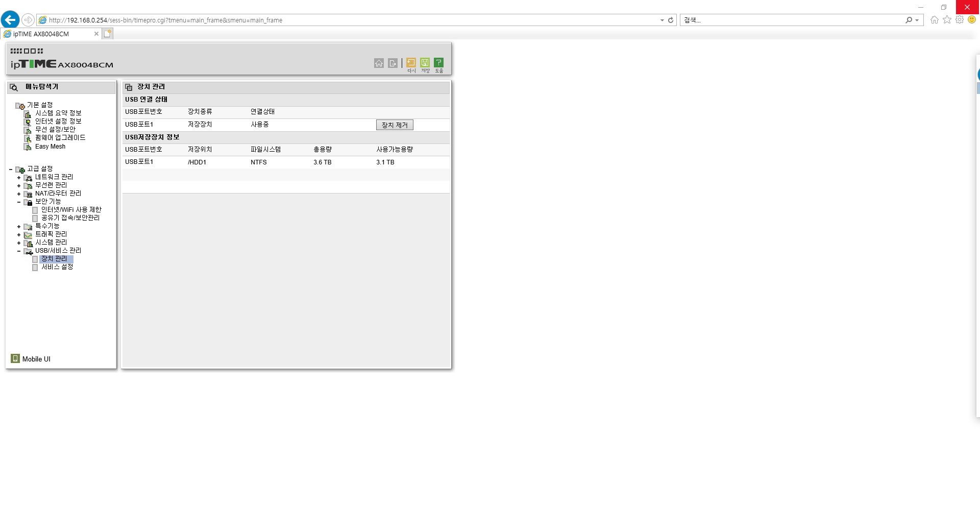Open the dark green 도움 help icon
Image resolution: width=980 pixels, height=531 pixels.
438,63
